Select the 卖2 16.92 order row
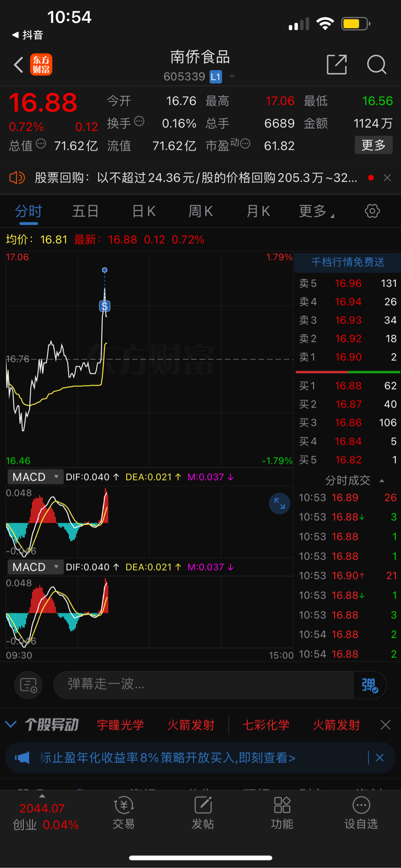Image resolution: width=401 pixels, height=868 pixels. tap(348, 339)
